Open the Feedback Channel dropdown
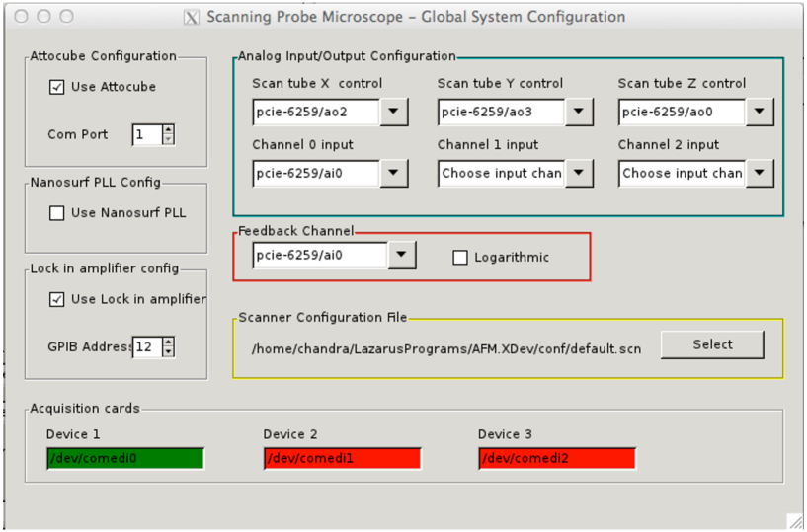The width and height of the screenshot is (807, 532). 401,256
